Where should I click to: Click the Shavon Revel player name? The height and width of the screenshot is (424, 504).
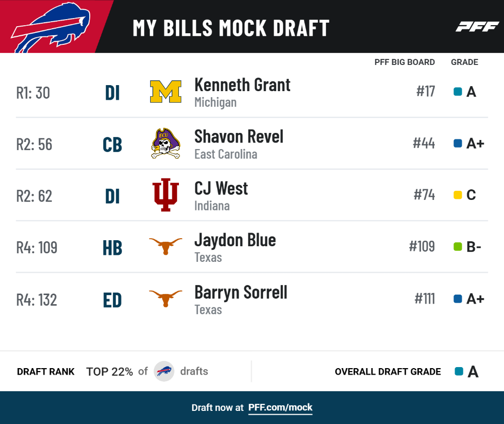239,136
